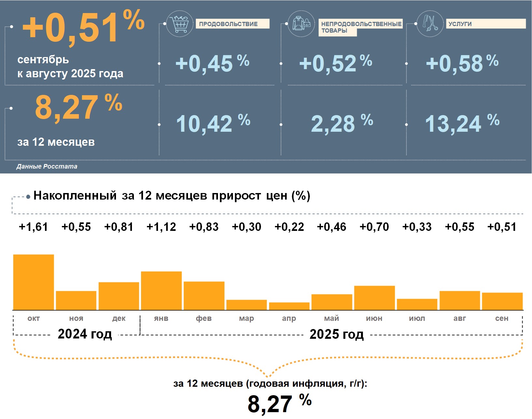Click the non-food value 2,28%
Screen dimensions: 532x419
click(x=341, y=124)
